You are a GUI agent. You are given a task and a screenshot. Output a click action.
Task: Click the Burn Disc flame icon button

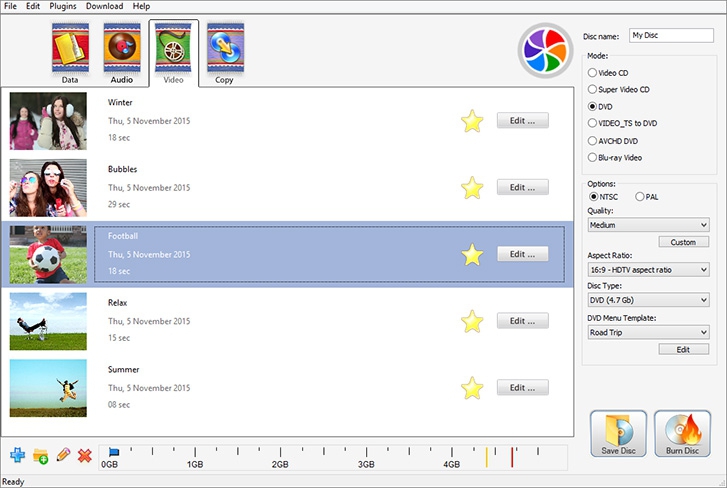[682, 433]
